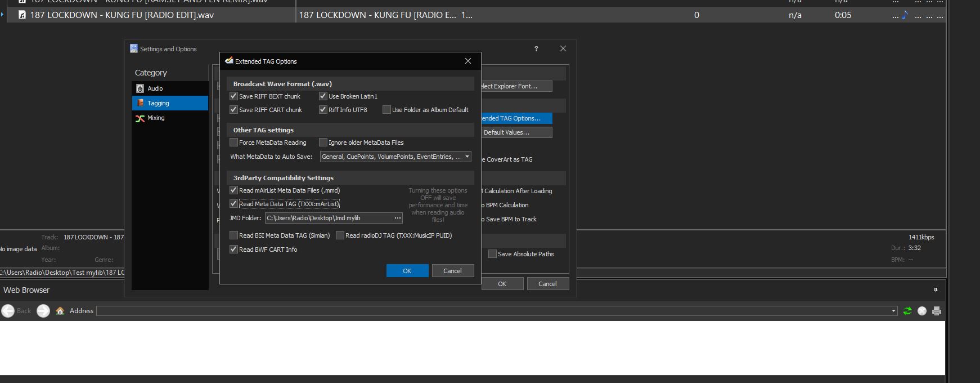
Task: Select the Audio category icon
Action: pyautogui.click(x=140, y=88)
